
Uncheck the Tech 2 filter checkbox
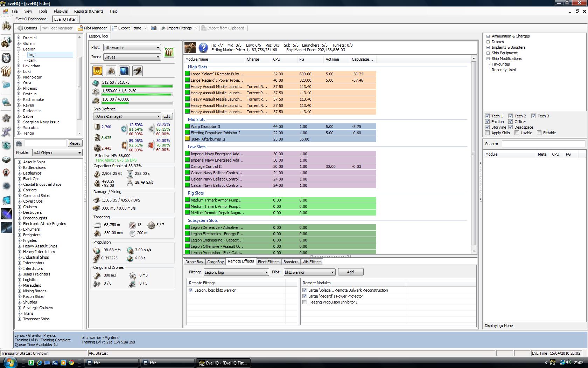511,116
